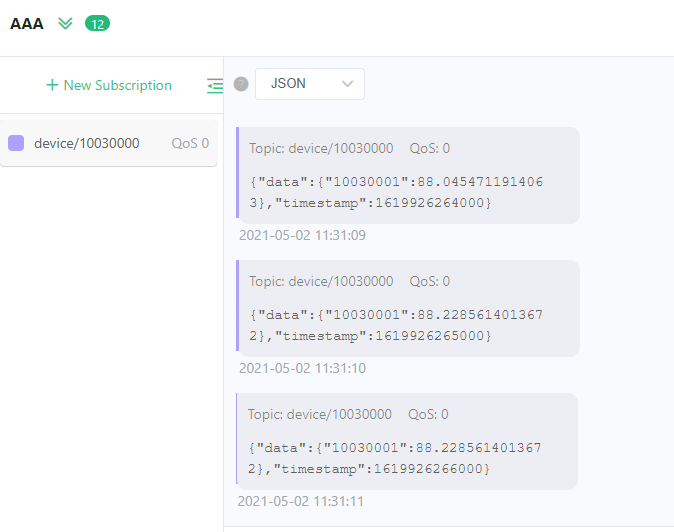This screenshot has height=532, width=674.
Task: Click third message received at 11:31:11
Action: (407, 441)
